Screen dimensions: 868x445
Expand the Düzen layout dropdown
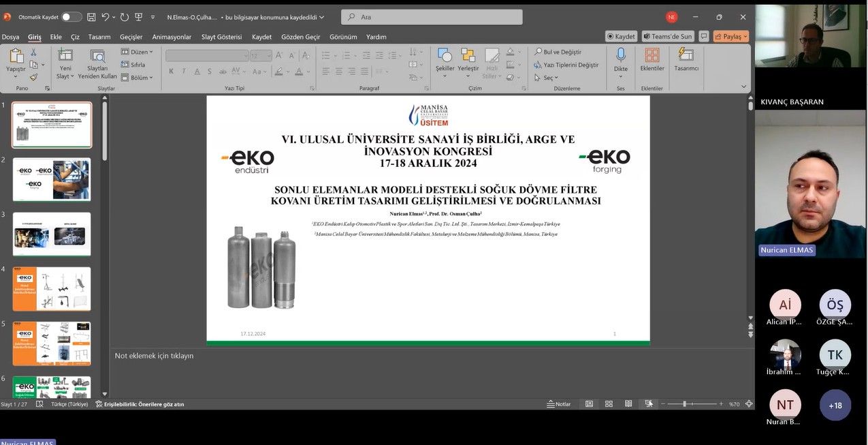(x=137, y=52)
